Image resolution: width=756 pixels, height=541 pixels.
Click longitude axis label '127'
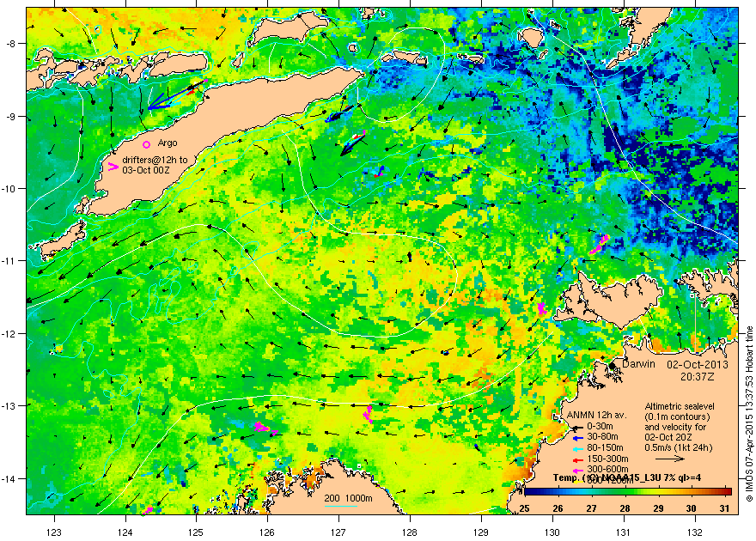pyautogui.click(x=339, y=532)
